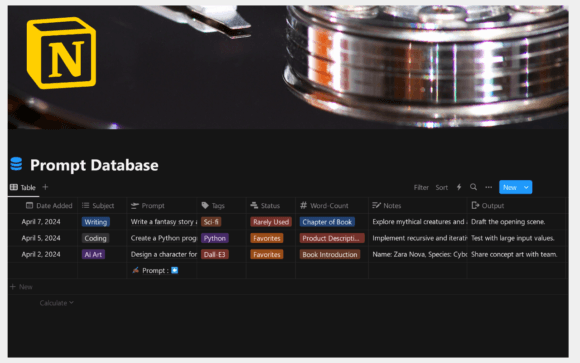Search the database with the magnifier icon
This screenshot has height=363, width=580.
click(473, 187)
